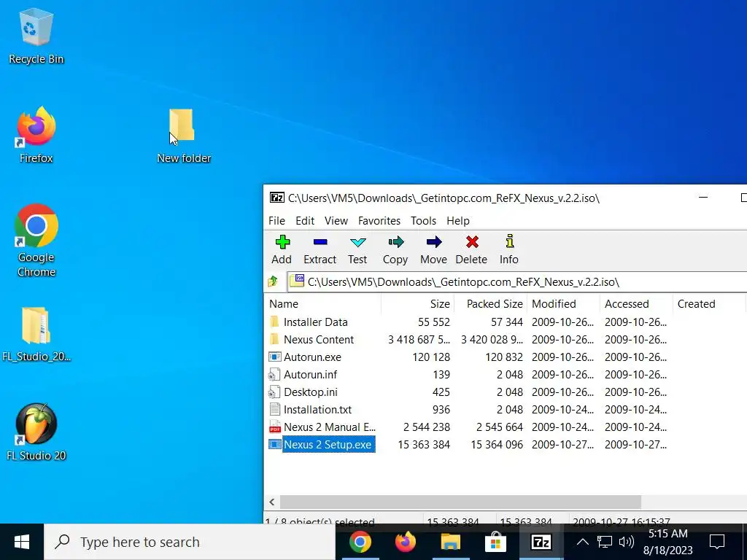Click the Add toolbar button in 7-Zip

click(x=282, y=250)
